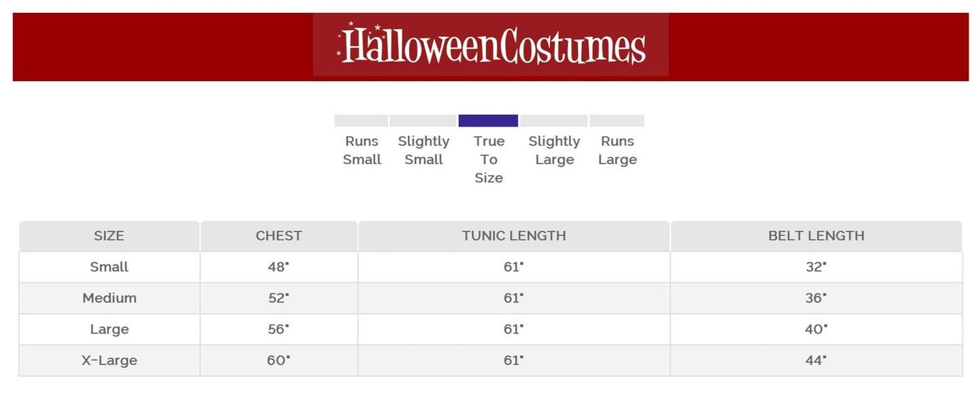Click the 44" belt length cell
This screenshot has width=980, height=395.
816,361
